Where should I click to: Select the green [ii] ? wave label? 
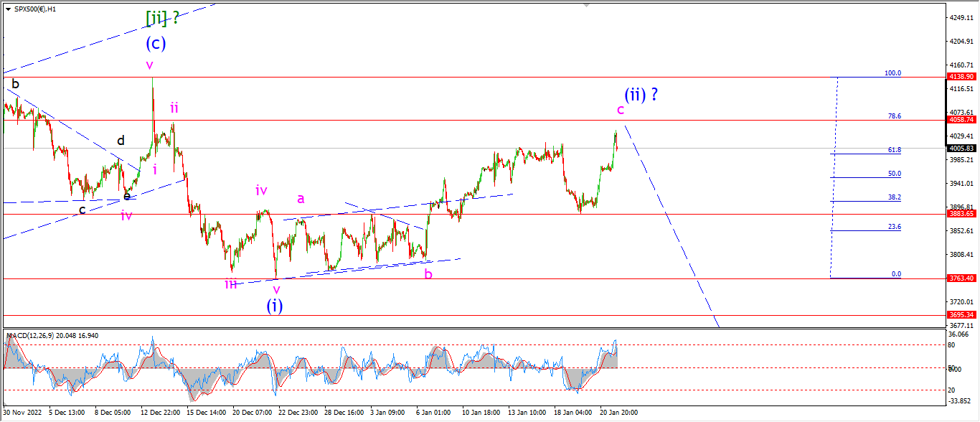(161, 17)
